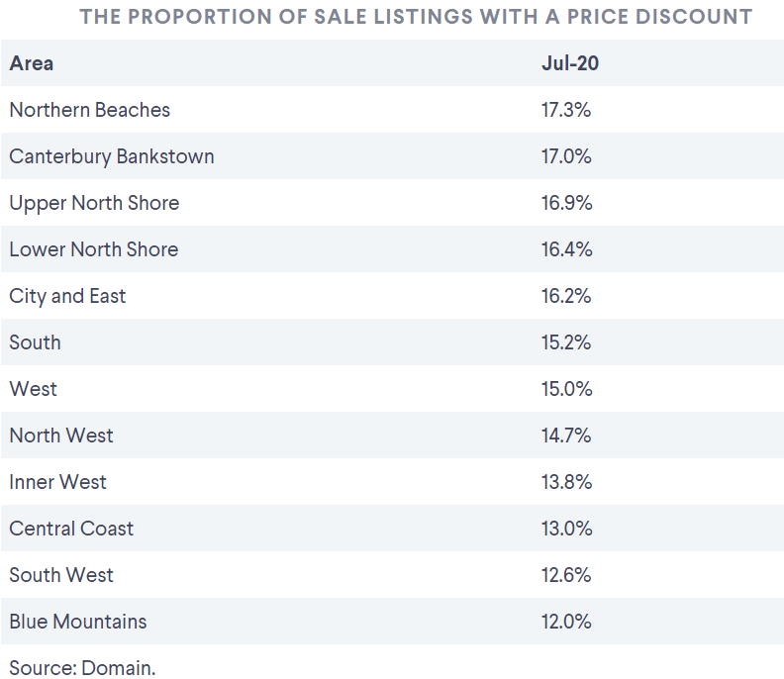784x679 pixels.
Task: Click the City and East label
Action: (67, 296)
